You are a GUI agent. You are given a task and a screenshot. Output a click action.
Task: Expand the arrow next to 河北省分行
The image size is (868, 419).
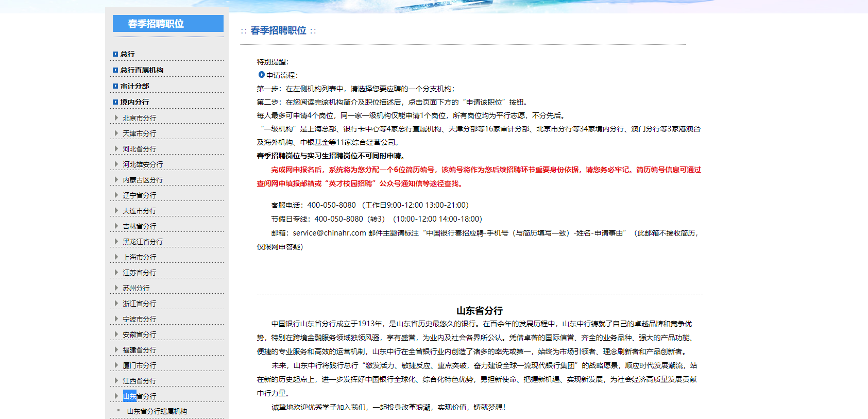[x=116, y=148]
